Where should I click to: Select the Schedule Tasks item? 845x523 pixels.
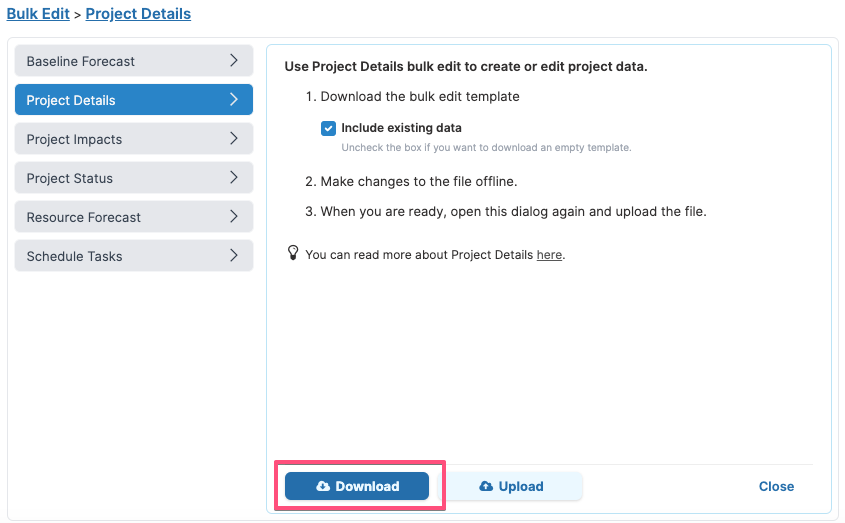click(134, 256)
